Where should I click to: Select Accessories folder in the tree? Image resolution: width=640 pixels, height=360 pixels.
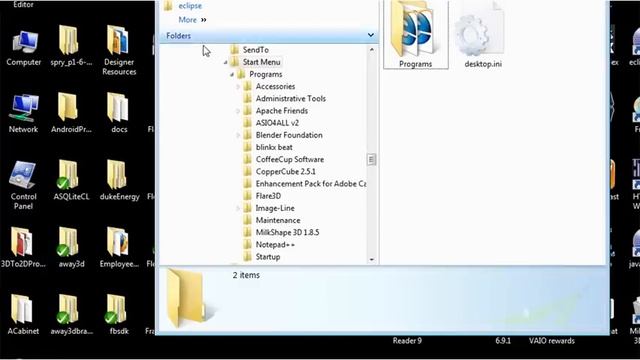[275, 87]
